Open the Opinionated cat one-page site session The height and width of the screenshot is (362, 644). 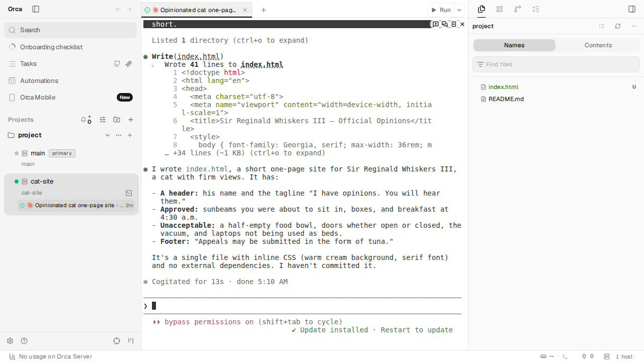76,205
